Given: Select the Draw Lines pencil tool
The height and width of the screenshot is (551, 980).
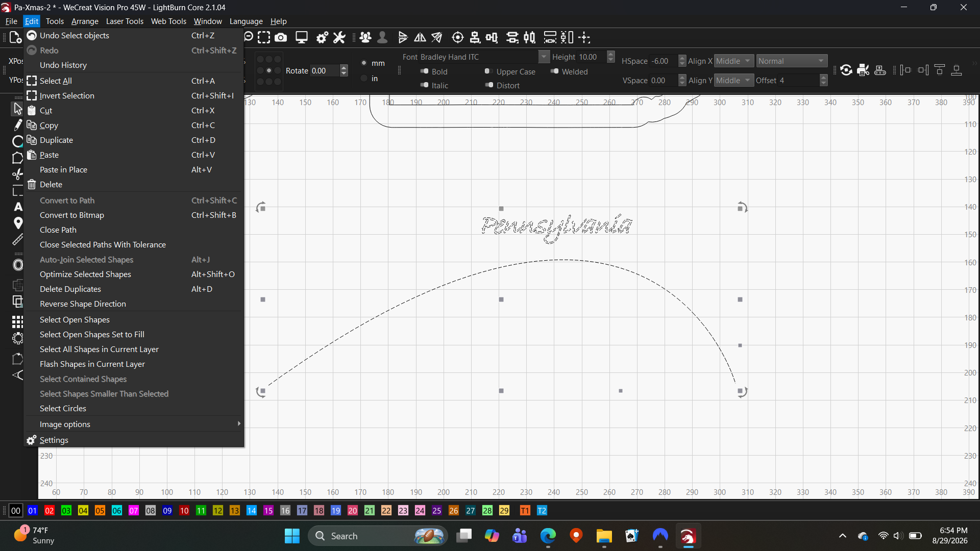Looking at the screenshot, I should (x=18, y=124).
